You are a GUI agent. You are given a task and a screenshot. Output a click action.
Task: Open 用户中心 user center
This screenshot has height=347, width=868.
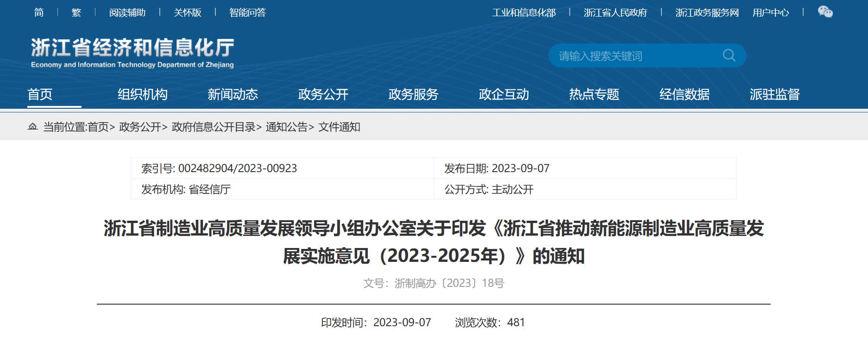[x=771, y=12]
